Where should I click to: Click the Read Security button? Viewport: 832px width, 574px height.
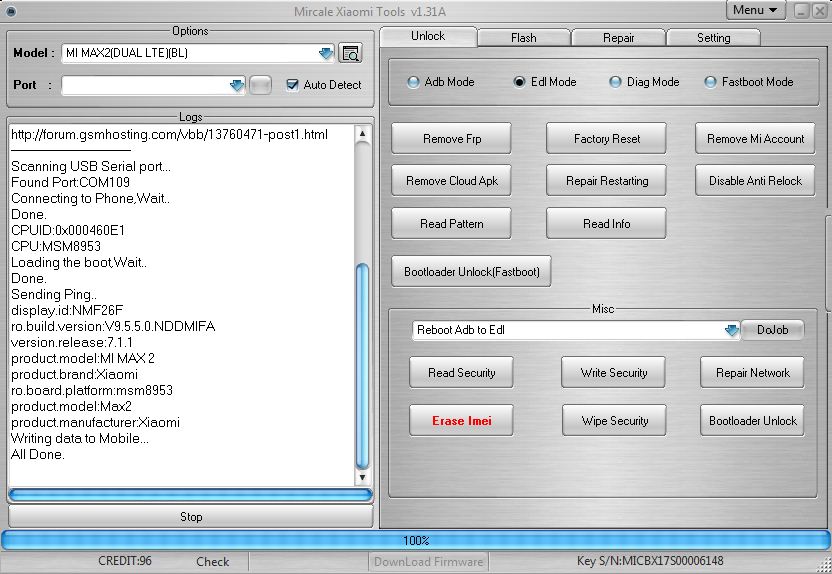tap(461, 372)
